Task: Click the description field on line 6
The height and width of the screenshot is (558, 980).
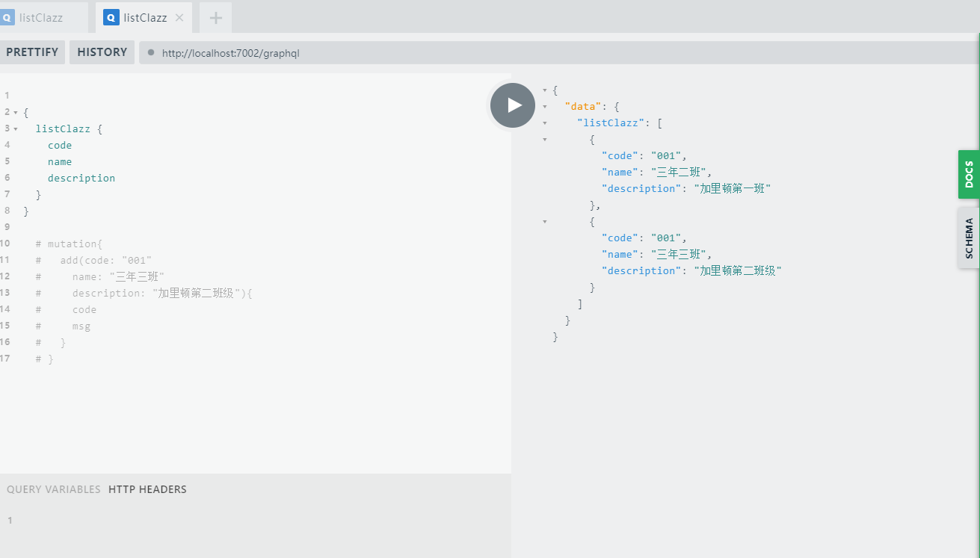Action: 81,178
